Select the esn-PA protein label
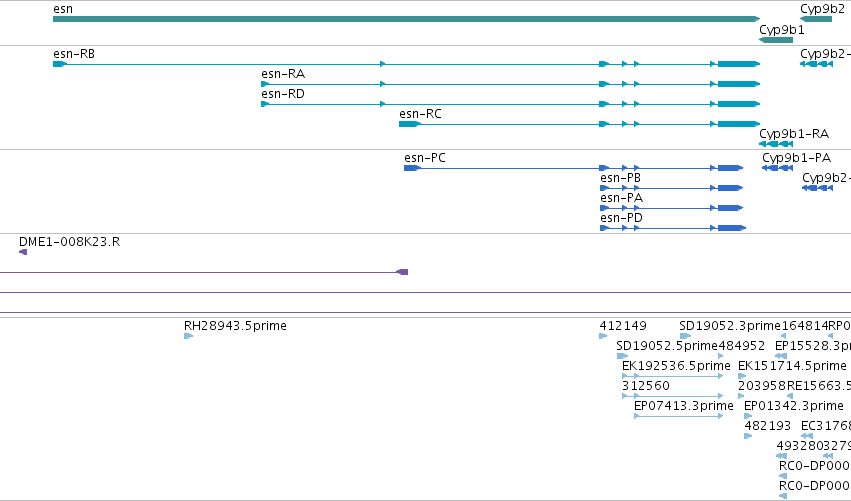851x501 pixels. (x=621, y=198)
